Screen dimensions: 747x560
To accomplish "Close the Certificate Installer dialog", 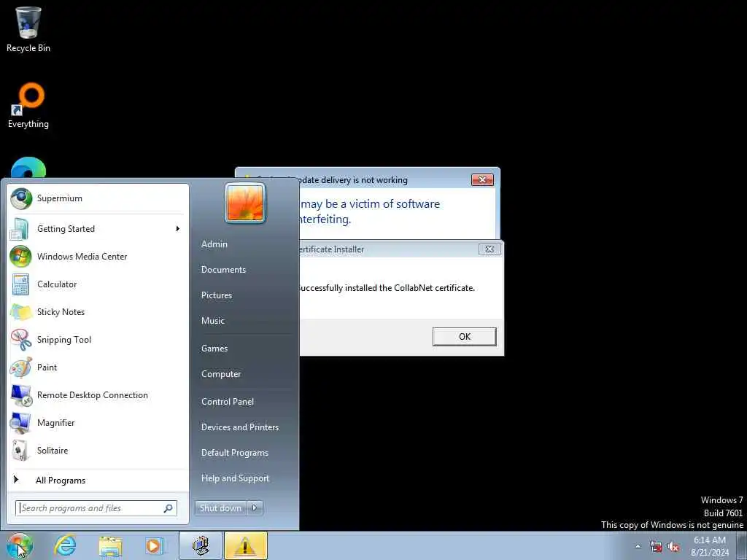I will pos(489,249).
